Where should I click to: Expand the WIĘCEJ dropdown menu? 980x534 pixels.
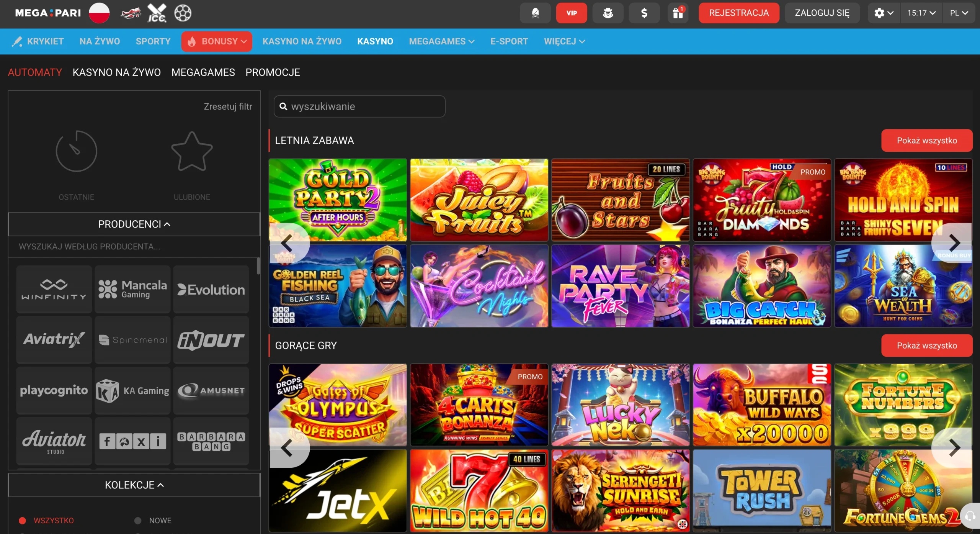[x=565, y=41]
